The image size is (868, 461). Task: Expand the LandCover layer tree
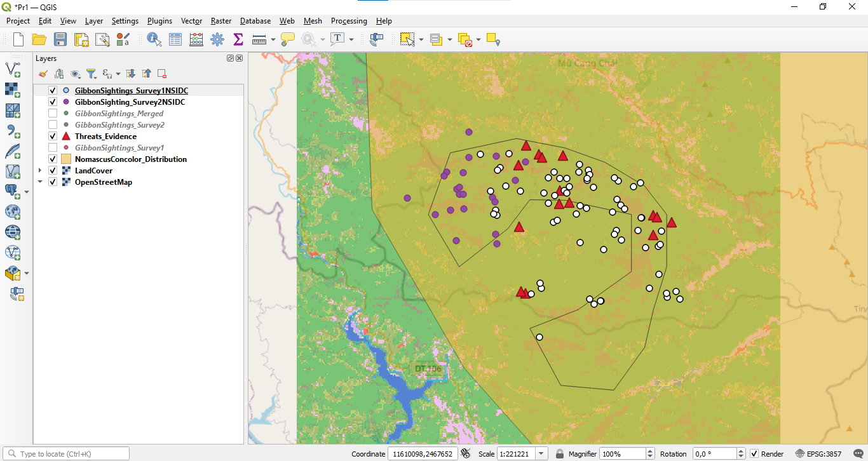point(41,171)
